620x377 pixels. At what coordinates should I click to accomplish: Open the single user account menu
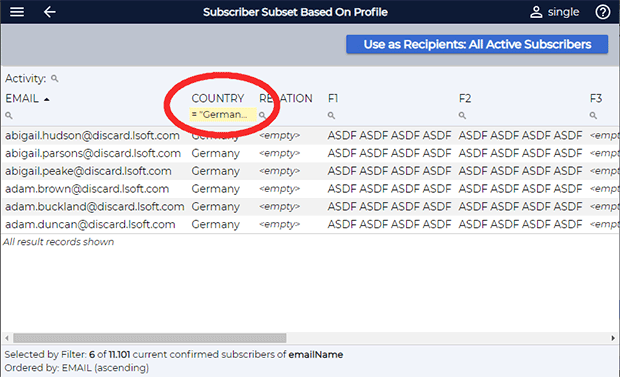(554, 12)
